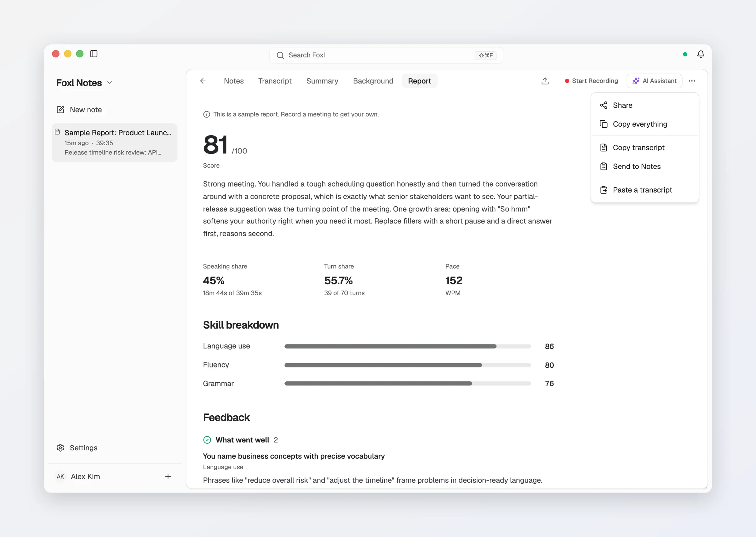The image size is (756, 537).
Task: Choose Copy everything from the menu
Action: tap(645, 124)
